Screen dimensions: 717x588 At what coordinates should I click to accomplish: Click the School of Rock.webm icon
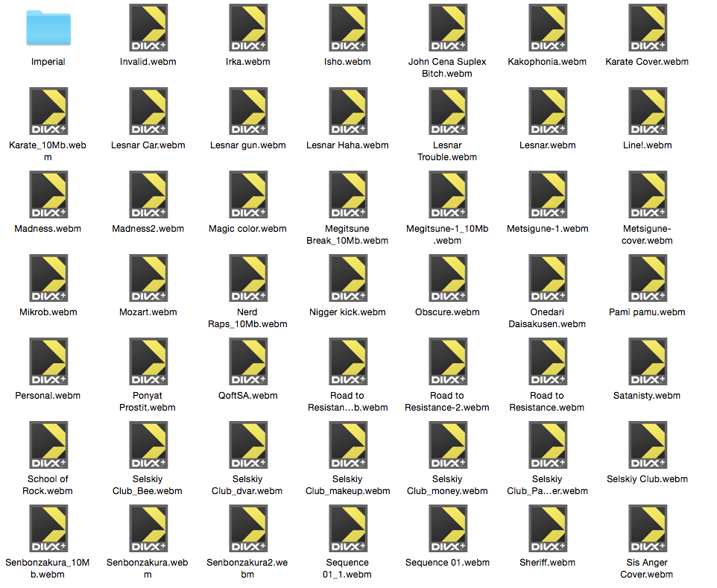click(x=48, y=445)
